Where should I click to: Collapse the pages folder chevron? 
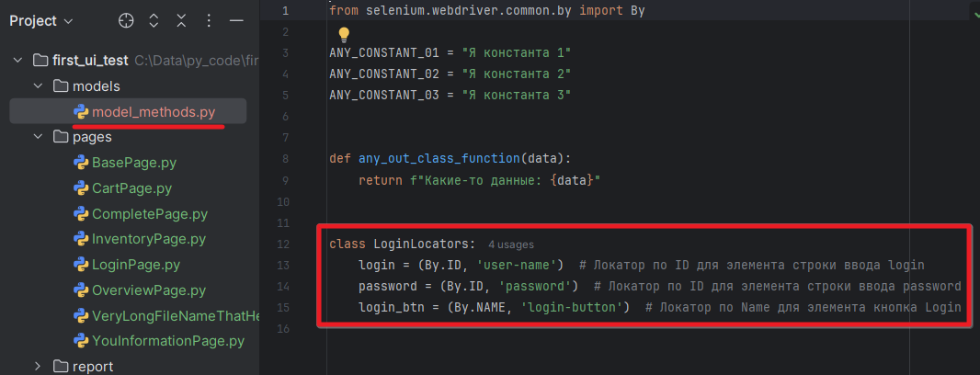tap(37, 137)
